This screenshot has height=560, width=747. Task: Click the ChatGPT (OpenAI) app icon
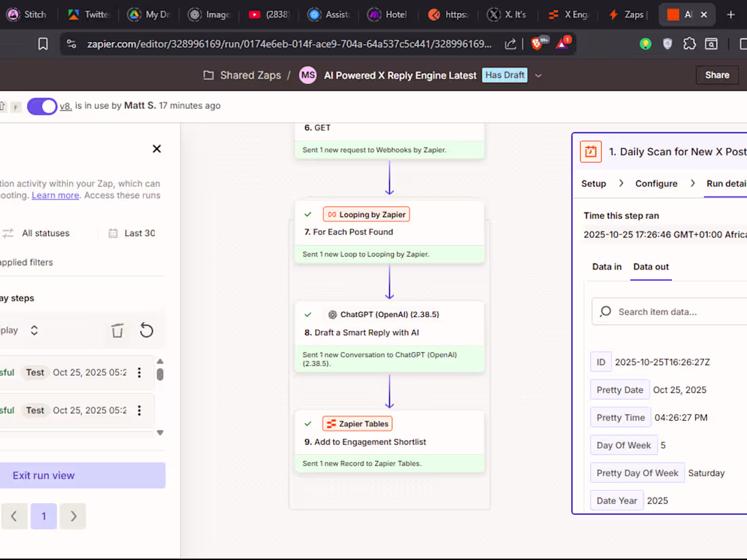coord(333,314)
